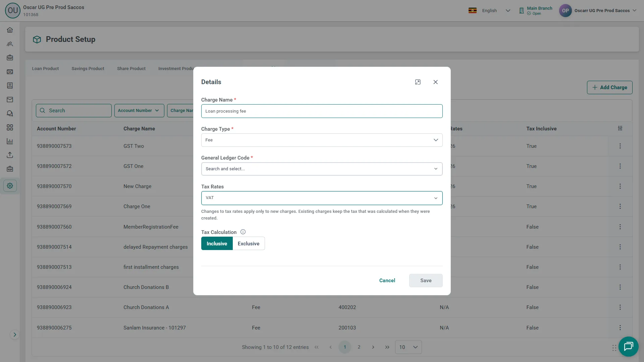
Task: Close the Details dialog
Action: click(435, 82)
